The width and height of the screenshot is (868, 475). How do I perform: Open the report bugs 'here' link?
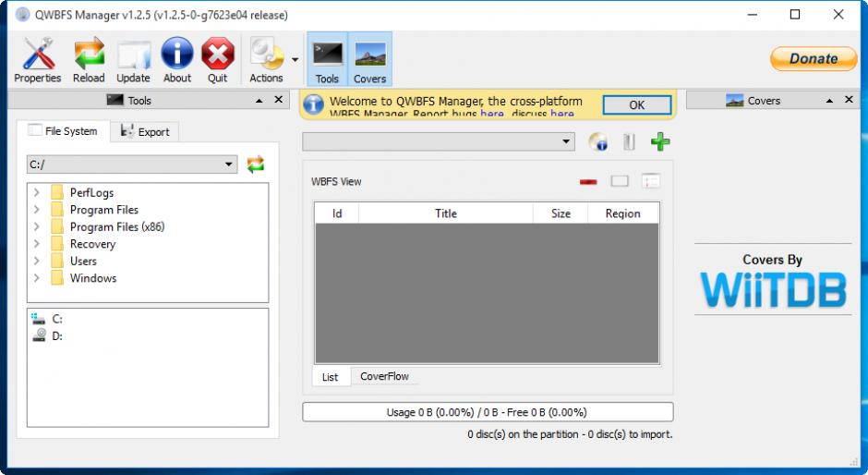click(x=491, y=114)
